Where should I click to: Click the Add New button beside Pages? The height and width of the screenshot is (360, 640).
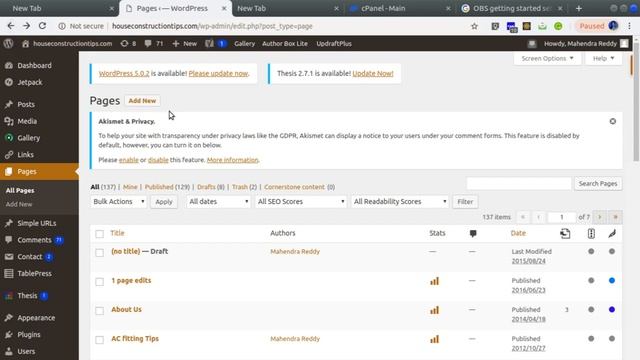[x=142, y=100]
